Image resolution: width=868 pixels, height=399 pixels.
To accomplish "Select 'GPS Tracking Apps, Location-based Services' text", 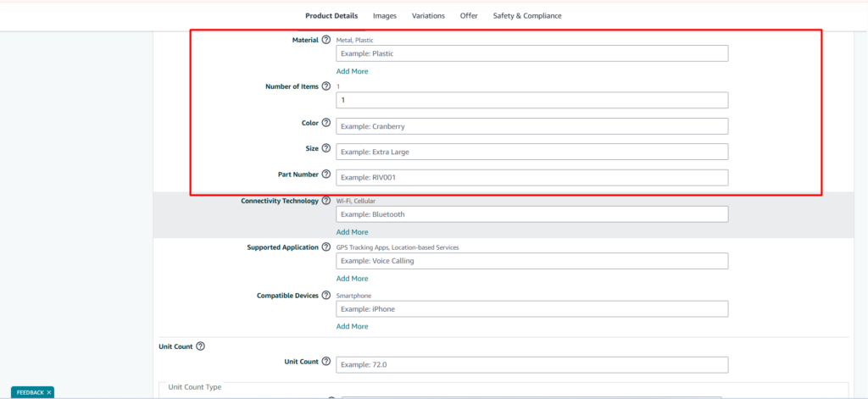I will click(398, 247).
